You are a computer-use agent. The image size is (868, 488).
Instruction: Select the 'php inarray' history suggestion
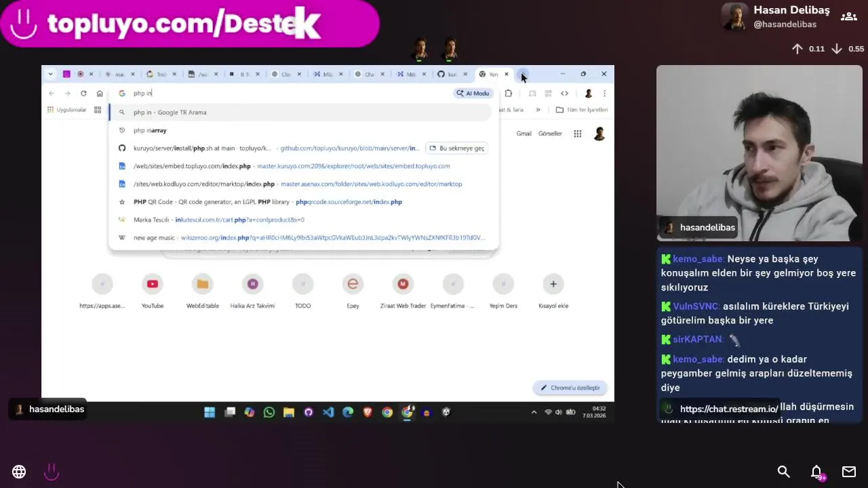click(x=300, y=130)
